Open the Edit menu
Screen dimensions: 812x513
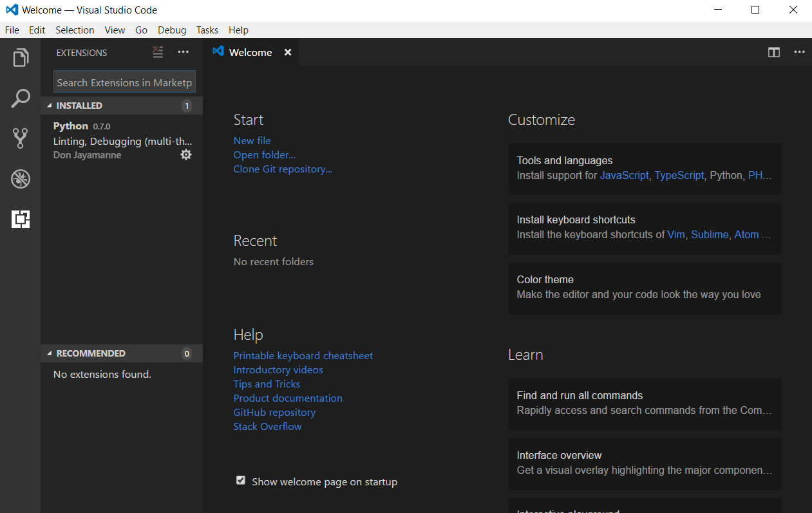click(37, 30)
